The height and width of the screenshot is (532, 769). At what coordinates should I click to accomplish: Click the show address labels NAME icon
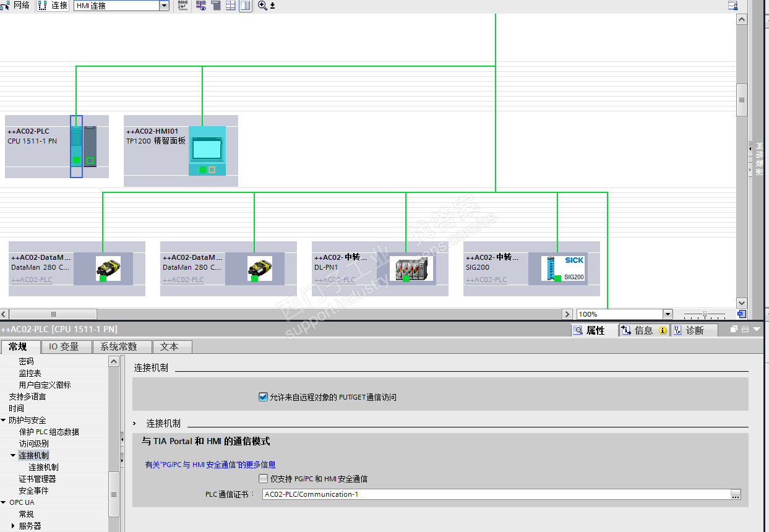[x=183, y=6]
